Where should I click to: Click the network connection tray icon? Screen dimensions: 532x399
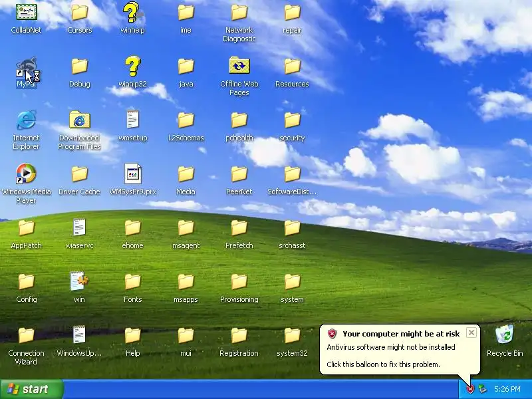[482, 389]
